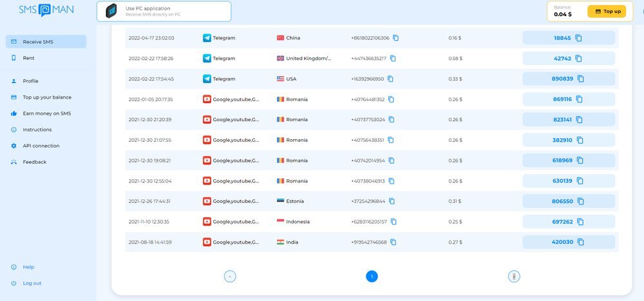Copy SMS code 869116
Image resolution: width=644 pixels, height=301 pixels.
(579, 99)
